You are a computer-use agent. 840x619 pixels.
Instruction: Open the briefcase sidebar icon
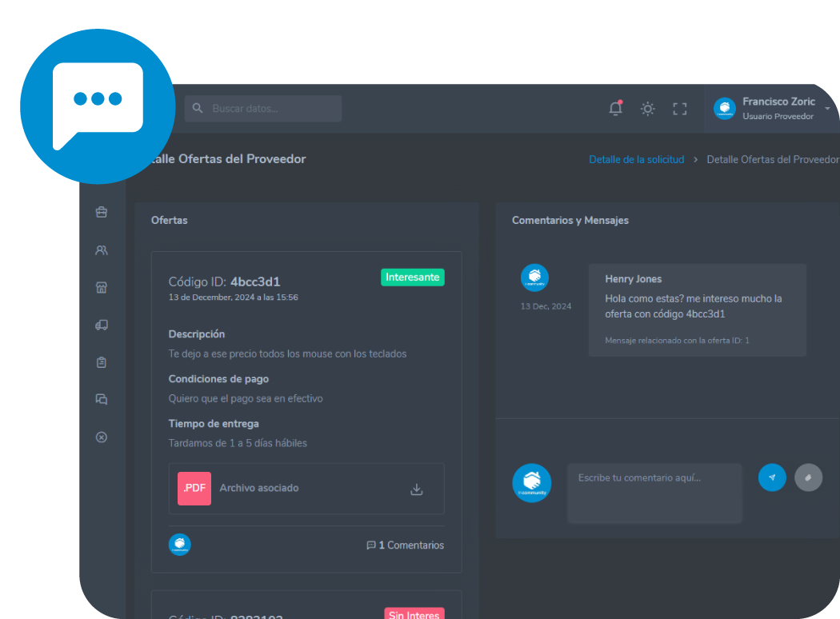coord(102,212)
